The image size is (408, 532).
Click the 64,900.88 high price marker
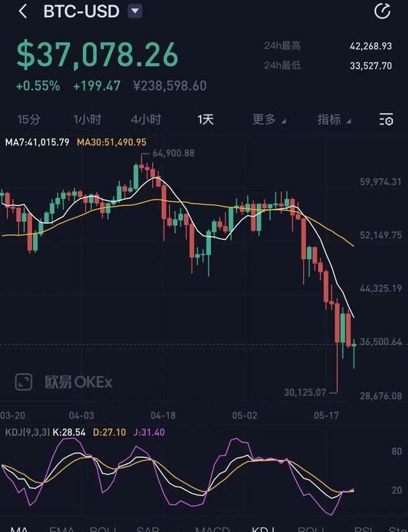pos(173,153)
